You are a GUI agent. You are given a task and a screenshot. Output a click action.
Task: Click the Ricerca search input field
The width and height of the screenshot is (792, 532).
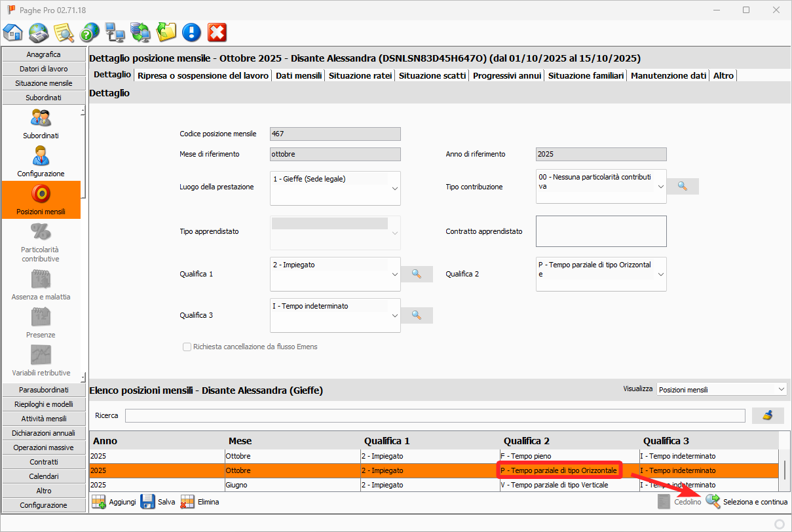[x=435, y=415]
